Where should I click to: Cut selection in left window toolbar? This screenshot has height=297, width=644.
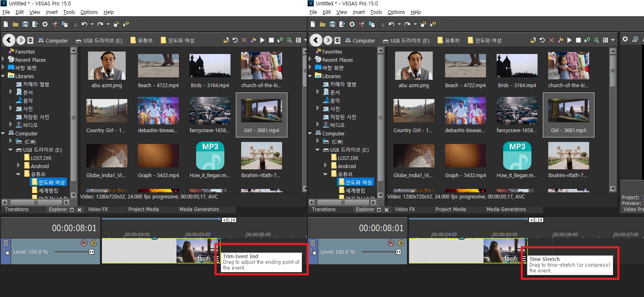coord(55,25)
